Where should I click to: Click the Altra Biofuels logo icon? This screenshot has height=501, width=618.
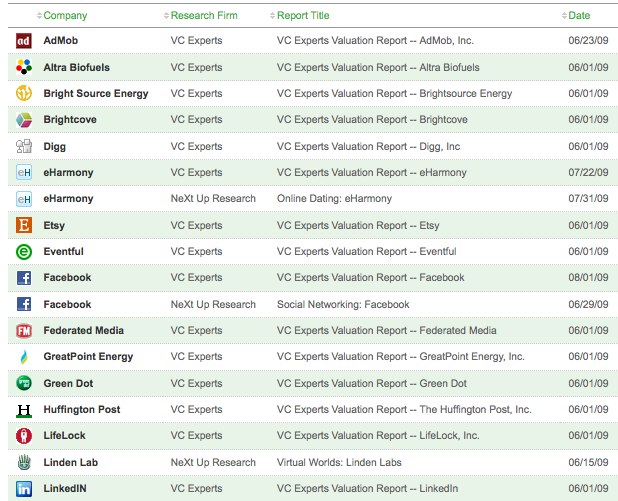pyautogui.click(x=24, y=67)
